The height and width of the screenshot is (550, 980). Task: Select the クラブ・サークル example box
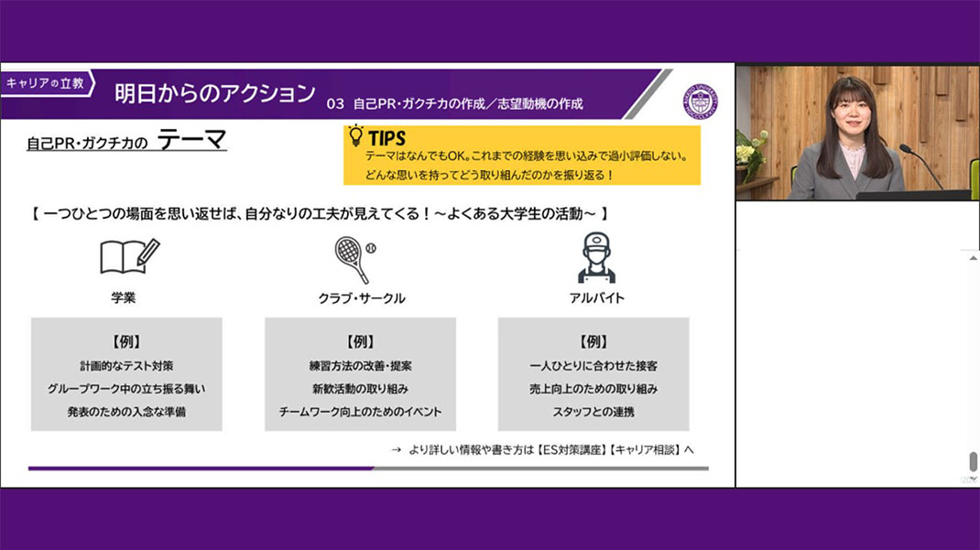[x=360, y=374]
